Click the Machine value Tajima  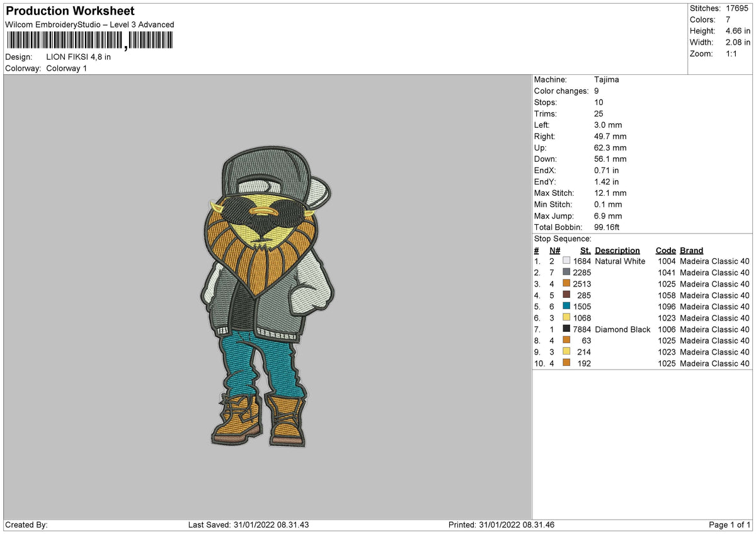point(606,80)
